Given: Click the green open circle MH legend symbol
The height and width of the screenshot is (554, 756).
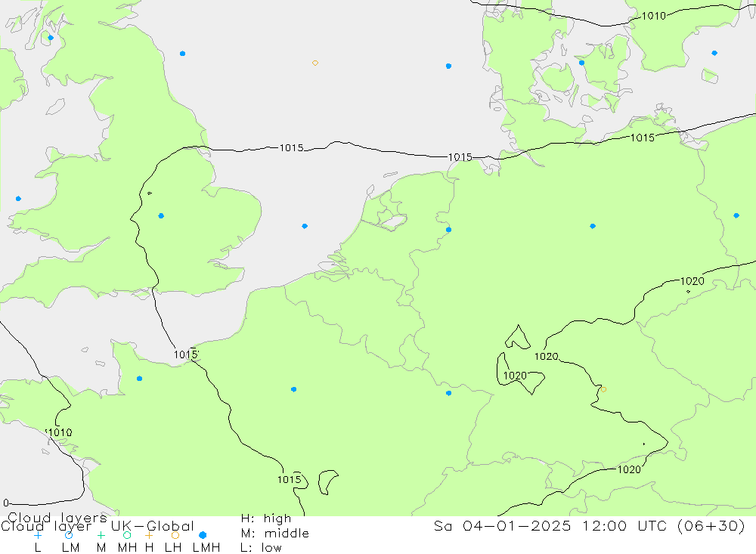Looking at the screenshot, I should (127, 535).
